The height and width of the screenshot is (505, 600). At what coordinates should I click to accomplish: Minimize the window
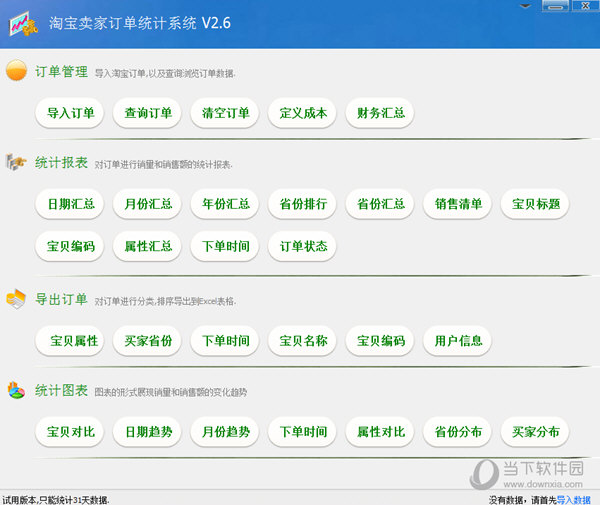coord(555,6)
